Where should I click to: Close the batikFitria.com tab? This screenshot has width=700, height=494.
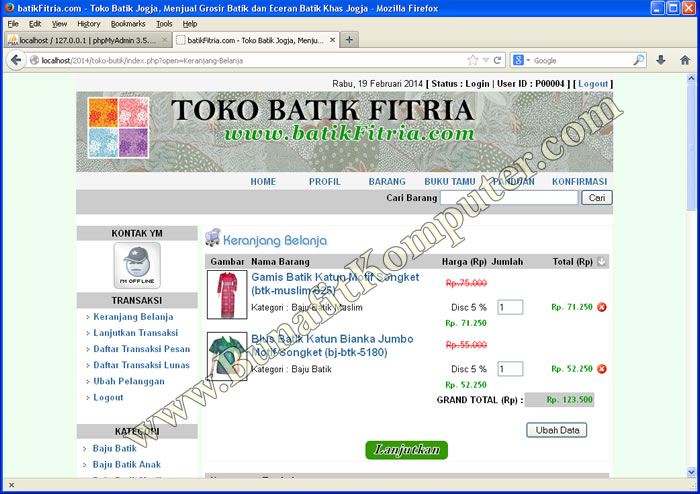[x=332, y=40]
